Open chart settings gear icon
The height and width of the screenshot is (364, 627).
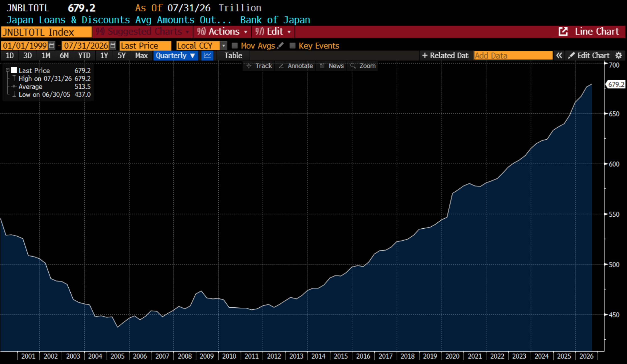[x=619, y=55]
